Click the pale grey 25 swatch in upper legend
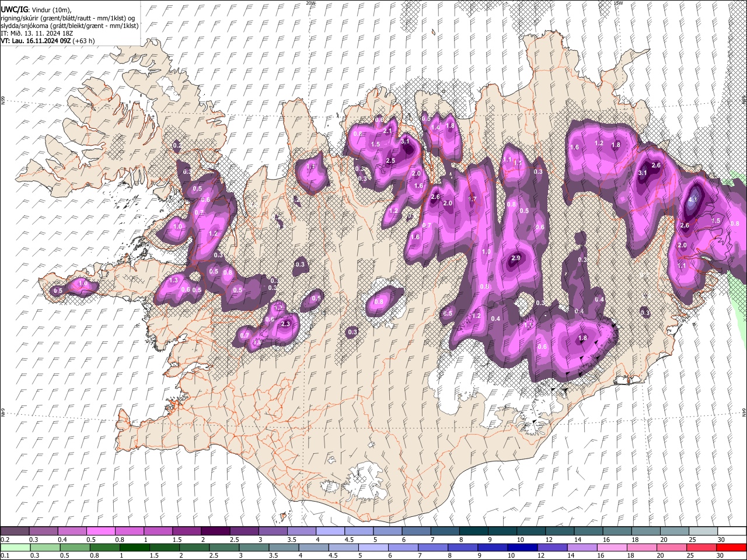The image size is (747, 560). coord(704,531)
